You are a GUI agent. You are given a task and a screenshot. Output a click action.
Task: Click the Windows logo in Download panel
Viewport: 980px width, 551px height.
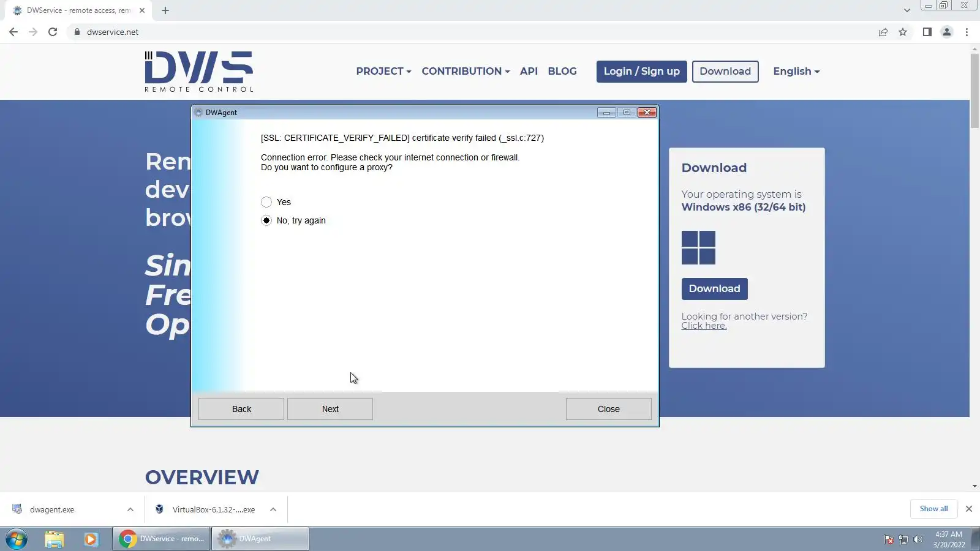tap(698, 247)
